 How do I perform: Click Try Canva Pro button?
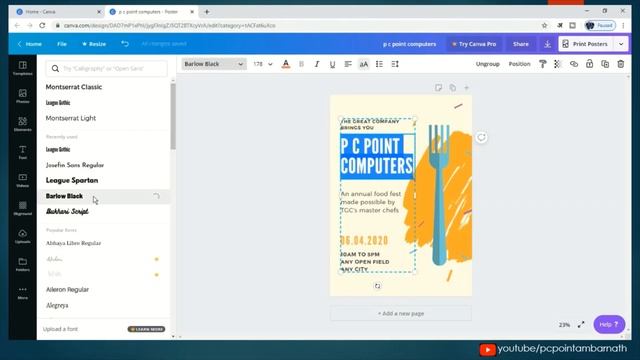click(473, 44)
